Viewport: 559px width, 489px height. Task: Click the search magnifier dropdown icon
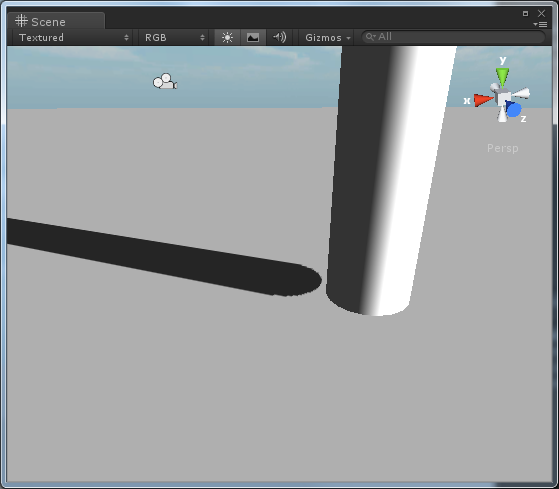[x=371, y=37]
